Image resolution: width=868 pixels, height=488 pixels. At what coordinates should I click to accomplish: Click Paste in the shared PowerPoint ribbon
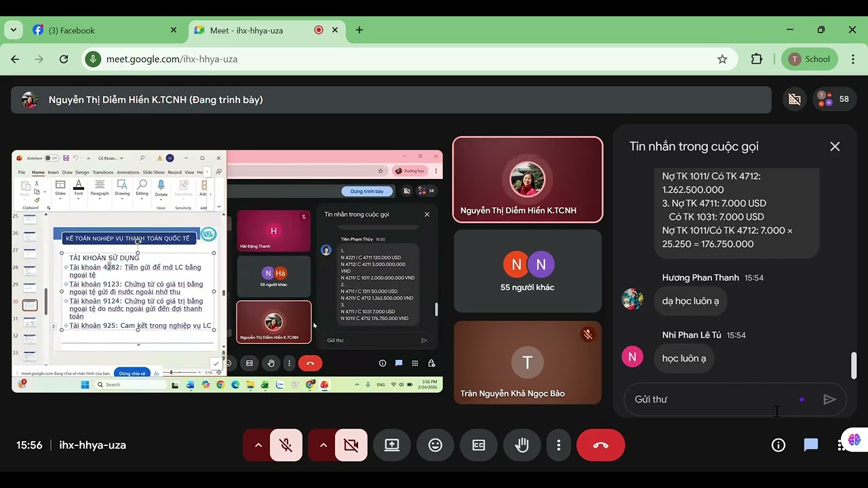tap(26, 188)
